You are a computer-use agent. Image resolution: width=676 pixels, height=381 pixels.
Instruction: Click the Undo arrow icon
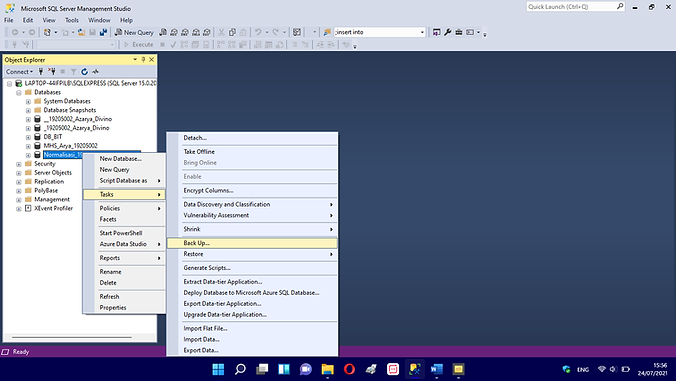click(x=258, y=32)
